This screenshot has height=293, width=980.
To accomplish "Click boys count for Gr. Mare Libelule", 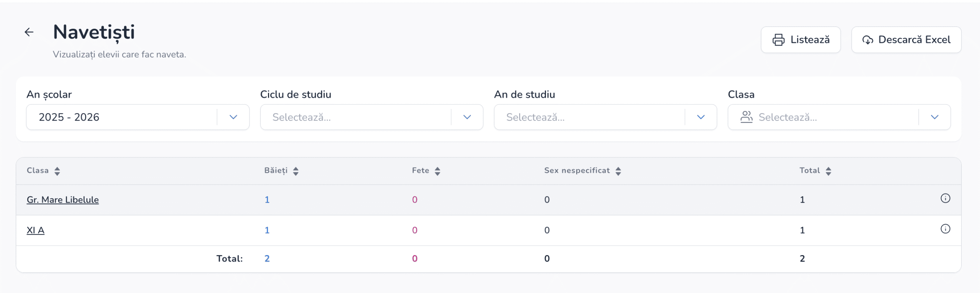I will click(x=267, y=200).
